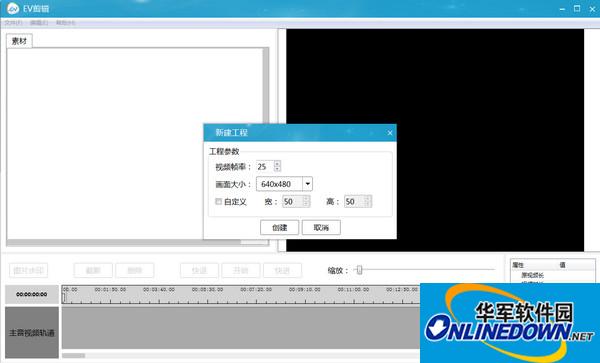The width and height of the screenshot is (600, 363).
Task: Click inside the main video track lane
Action: 241,329
